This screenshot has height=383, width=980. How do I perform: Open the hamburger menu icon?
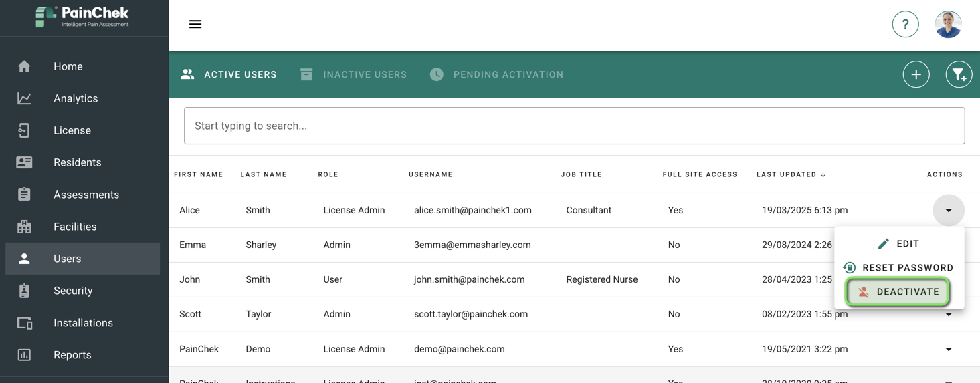point(195,24)
